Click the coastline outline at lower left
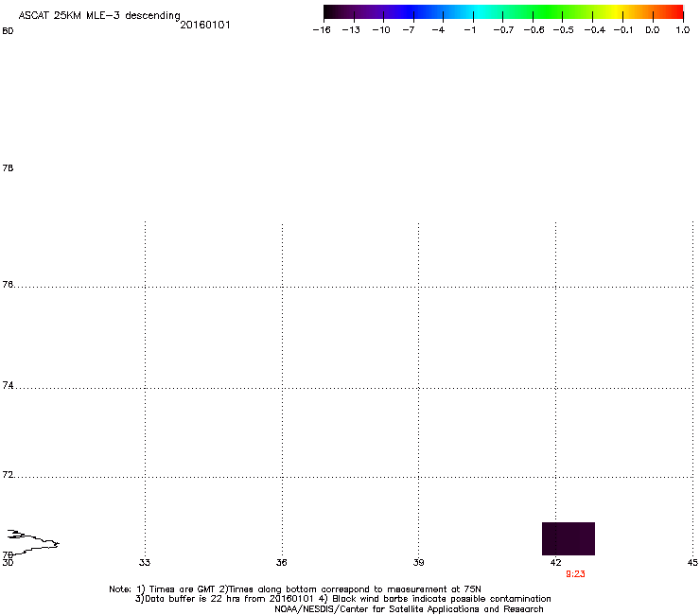This screenshot has height=615, width=700. pos(33,542)
